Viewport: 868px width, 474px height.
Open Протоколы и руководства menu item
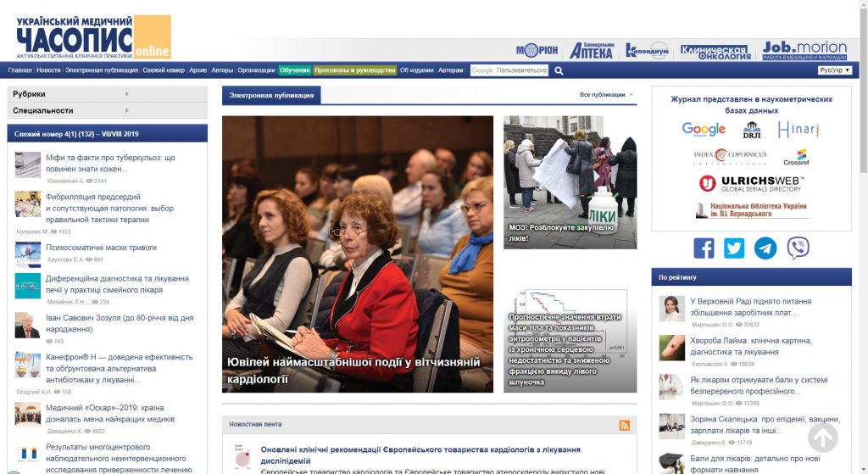coord(354,70)
